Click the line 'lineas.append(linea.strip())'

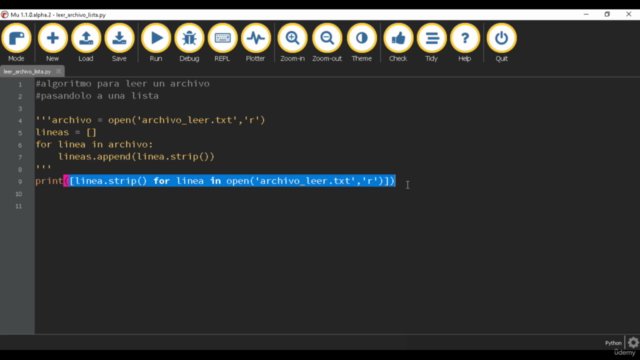click(x=136, y=157)
